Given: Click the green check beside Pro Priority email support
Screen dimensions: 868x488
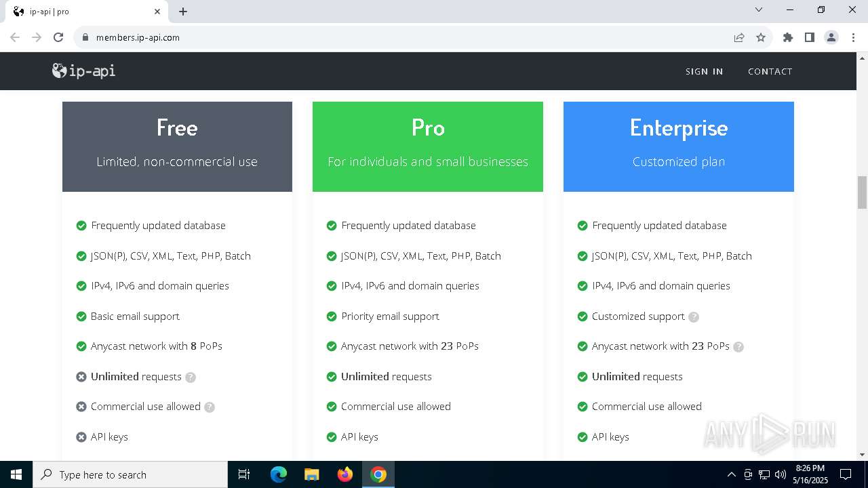Looking at the screenshot, I should (332, 317).
